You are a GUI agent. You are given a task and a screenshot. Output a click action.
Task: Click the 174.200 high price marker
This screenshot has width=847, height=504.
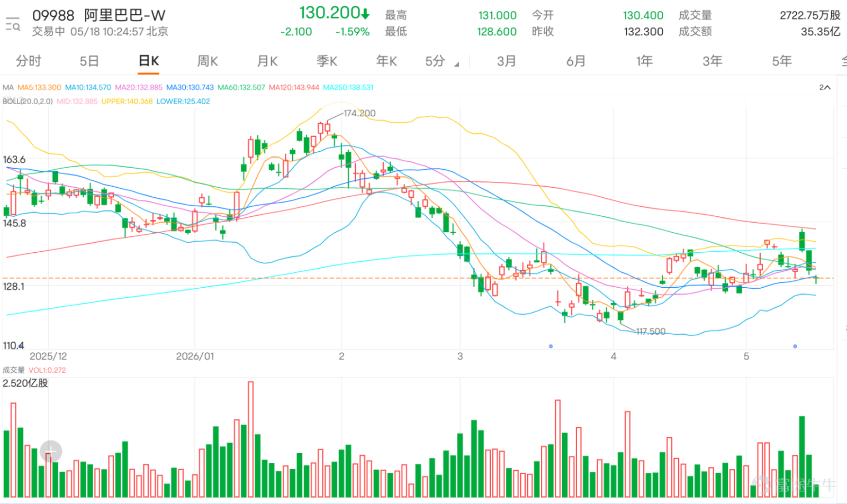point(359,113)
